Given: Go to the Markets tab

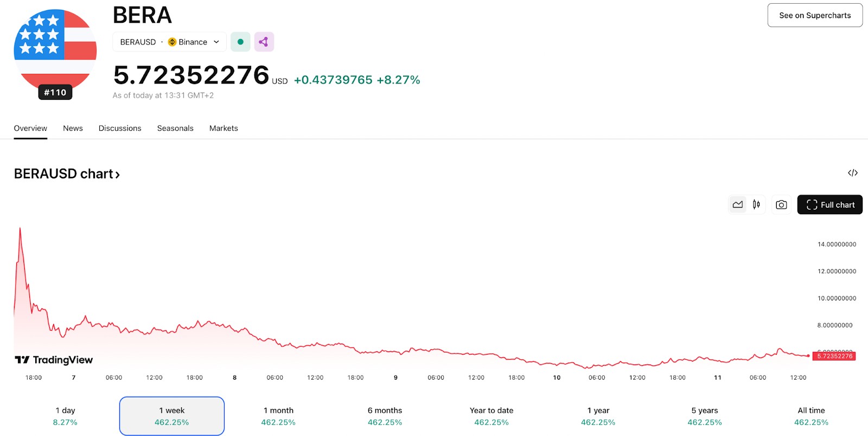Looking at the screenshot, I should coord(224,129).
